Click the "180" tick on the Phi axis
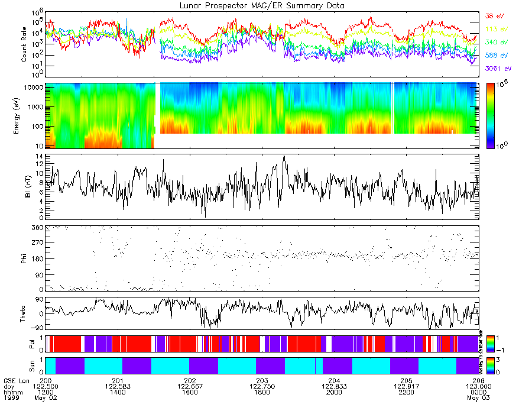Image resolution: width=532 pixels, height=414 pixels. 38,259
